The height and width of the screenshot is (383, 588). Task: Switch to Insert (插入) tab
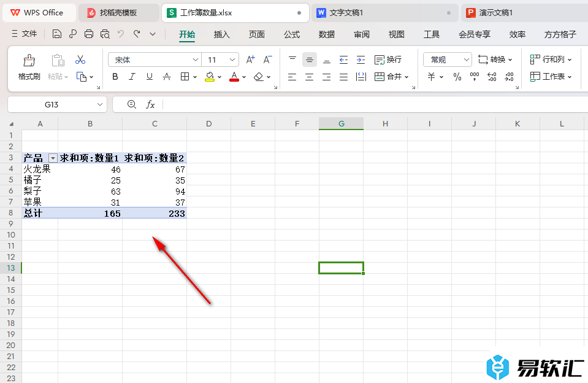coord(221,34)
